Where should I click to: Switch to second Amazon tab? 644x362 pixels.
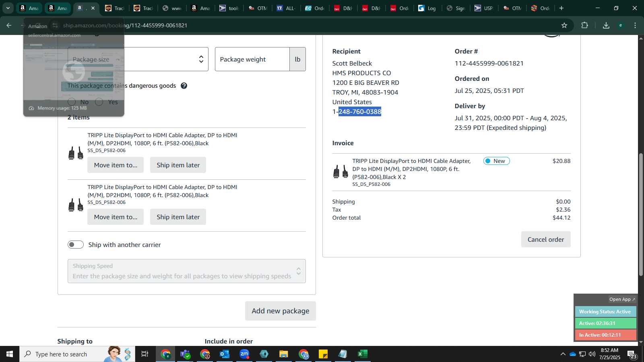pos(57,8)
